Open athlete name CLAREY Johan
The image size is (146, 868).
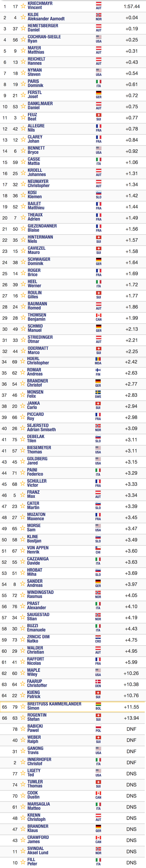click(x=35, y=139)
